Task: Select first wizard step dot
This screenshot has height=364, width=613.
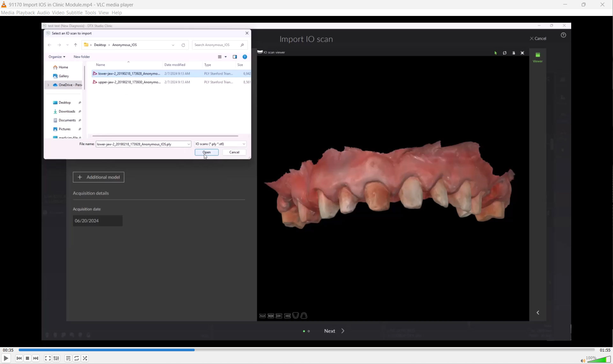Action: point(304,331)
